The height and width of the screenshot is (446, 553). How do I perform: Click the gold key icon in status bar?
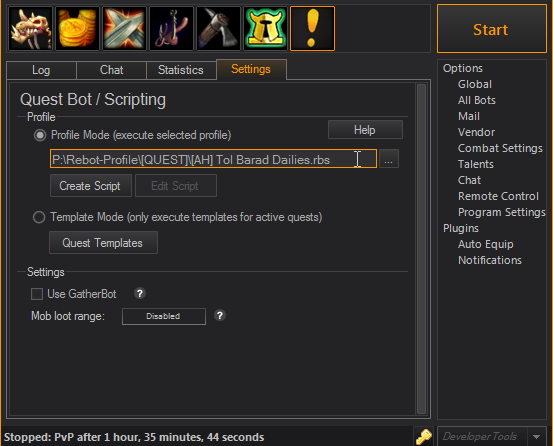[424, 437]
